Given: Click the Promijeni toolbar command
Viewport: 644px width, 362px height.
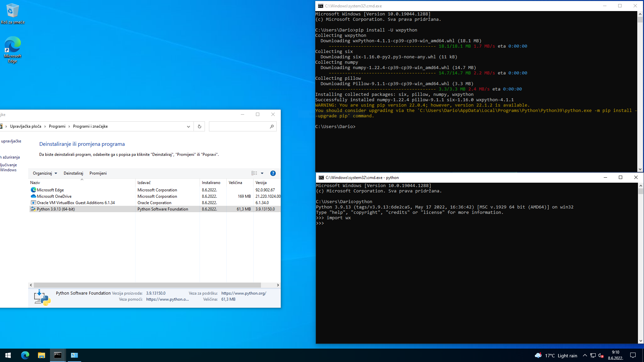Looking at the screenshot, I should coord(98,173).
